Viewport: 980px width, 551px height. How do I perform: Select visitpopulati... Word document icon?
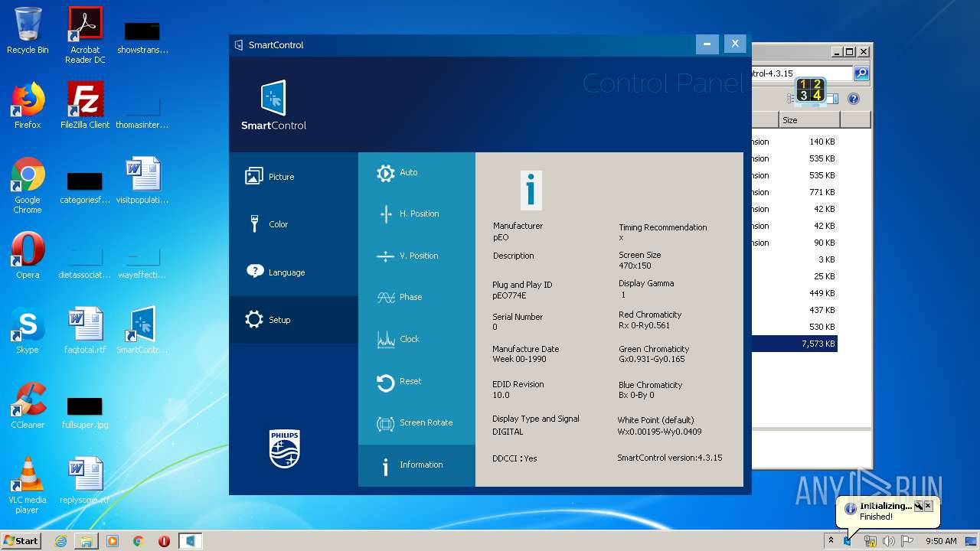tap(142, 181)
